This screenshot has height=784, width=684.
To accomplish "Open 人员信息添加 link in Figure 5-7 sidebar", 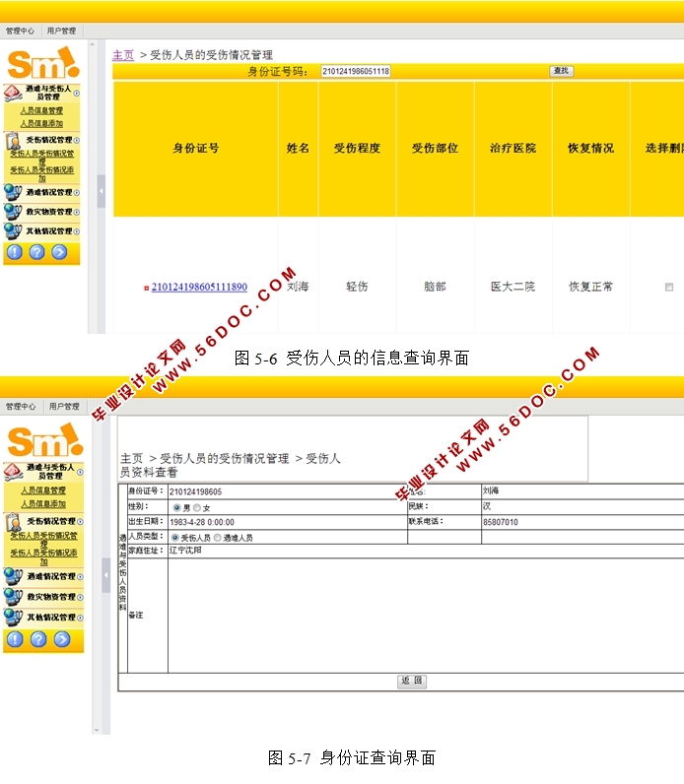I will (x=43, y=504).
